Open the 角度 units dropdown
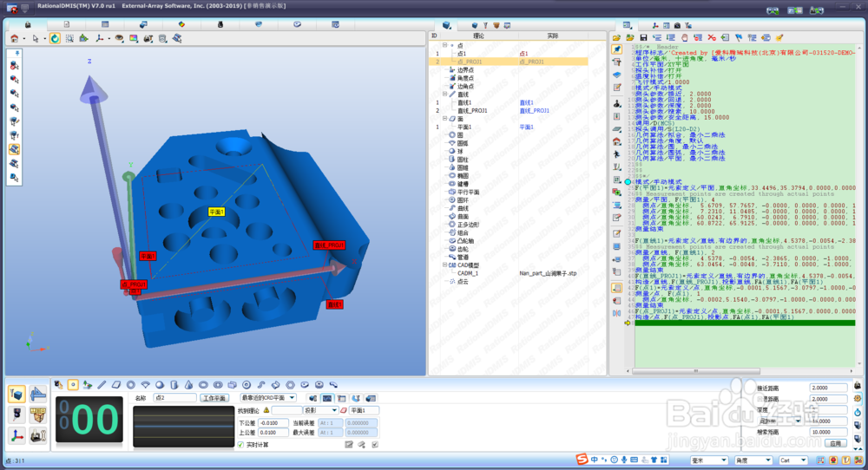The width and height of the screenshot is (868, 470). point(753,460)
